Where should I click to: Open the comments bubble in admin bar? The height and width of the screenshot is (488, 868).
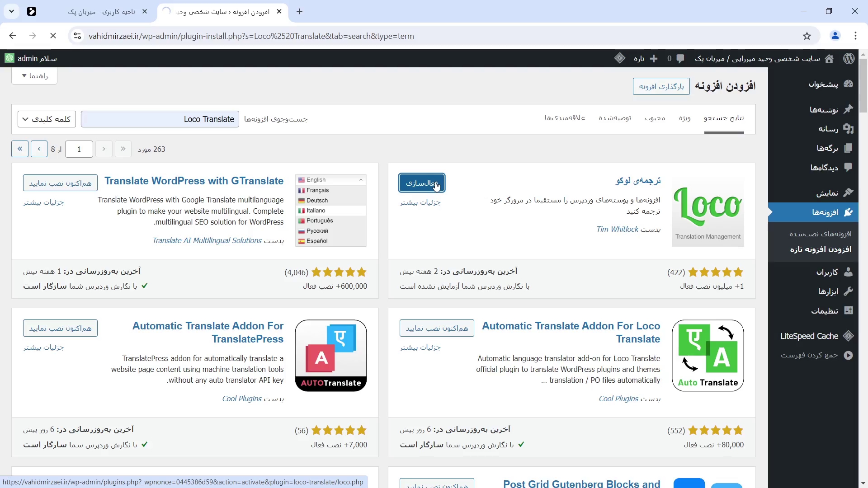(x=680, y=58)
